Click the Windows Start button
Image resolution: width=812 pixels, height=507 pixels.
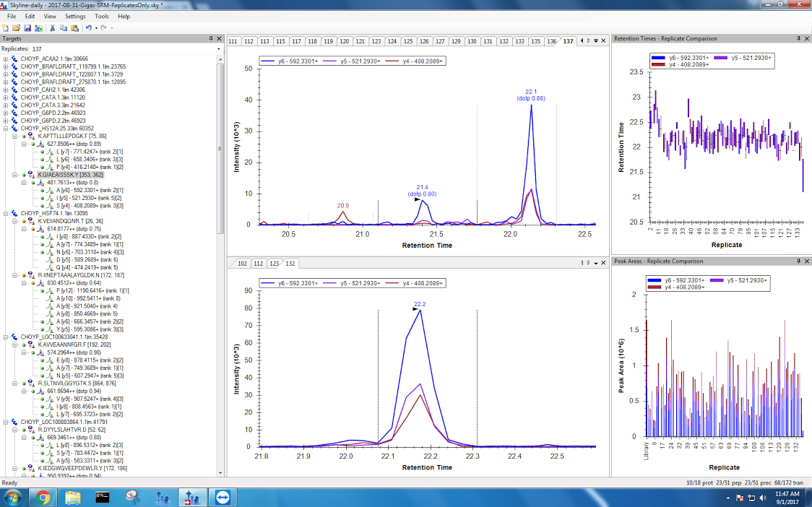point(14,497)
